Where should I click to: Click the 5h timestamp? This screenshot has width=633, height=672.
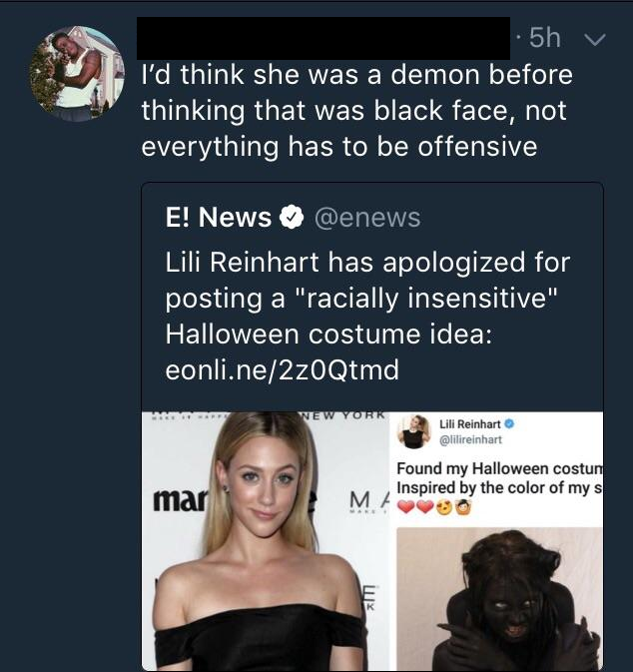pyautogui.click(x=541, y=39)
